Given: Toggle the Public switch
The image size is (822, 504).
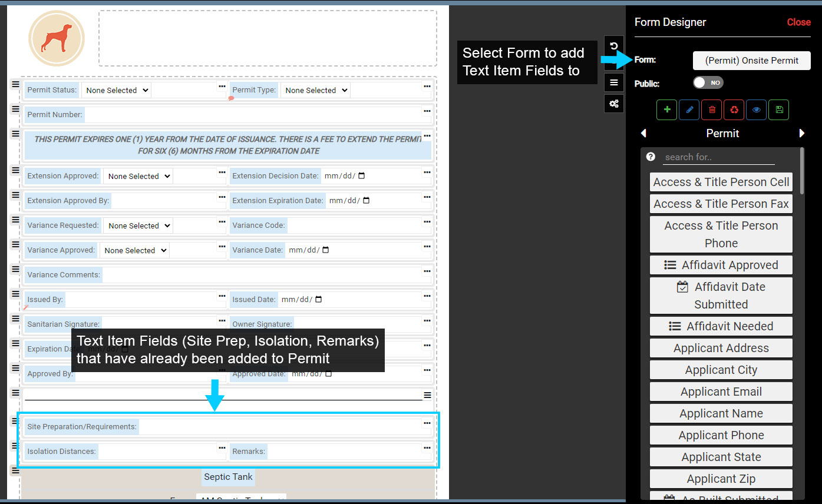Looking at the screenshot, I should coord(708,83).
